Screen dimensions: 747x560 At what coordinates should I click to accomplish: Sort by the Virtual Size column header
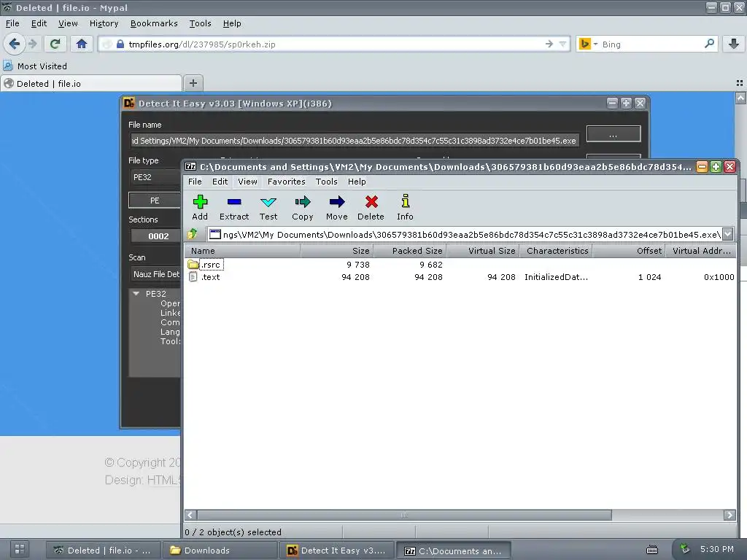click(483, 251)
